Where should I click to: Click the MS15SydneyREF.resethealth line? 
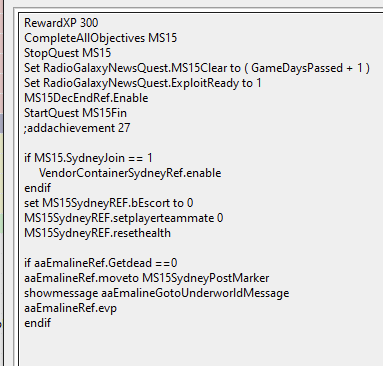coord(97,233)
